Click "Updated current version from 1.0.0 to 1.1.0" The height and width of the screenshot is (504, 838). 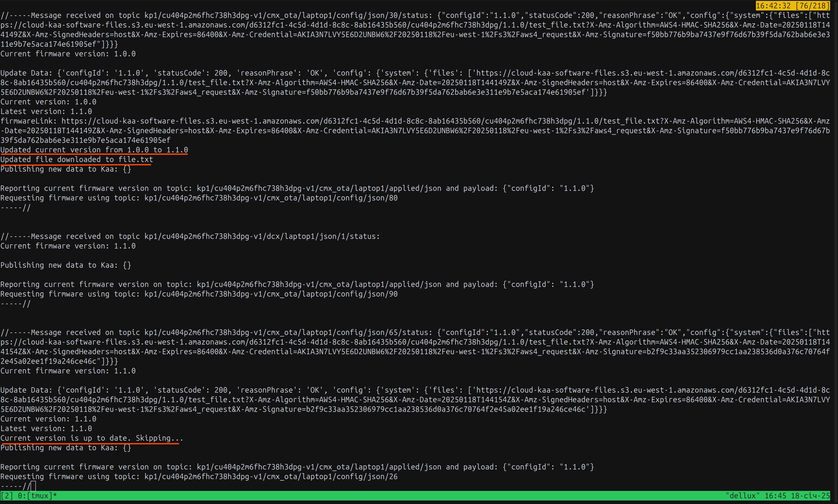click(x=94, y=150)
